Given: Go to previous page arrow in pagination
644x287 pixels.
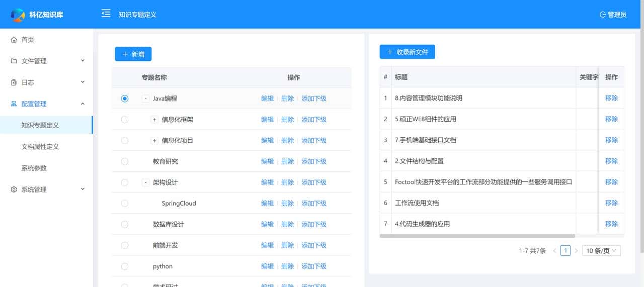Looking at the screenshot, I should point(554,251).
